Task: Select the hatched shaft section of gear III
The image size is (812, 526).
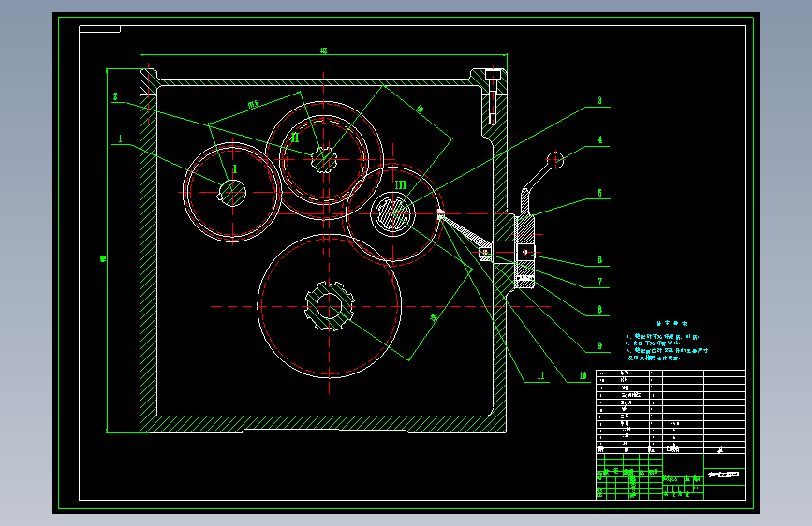Action: [x=392, y=213]
